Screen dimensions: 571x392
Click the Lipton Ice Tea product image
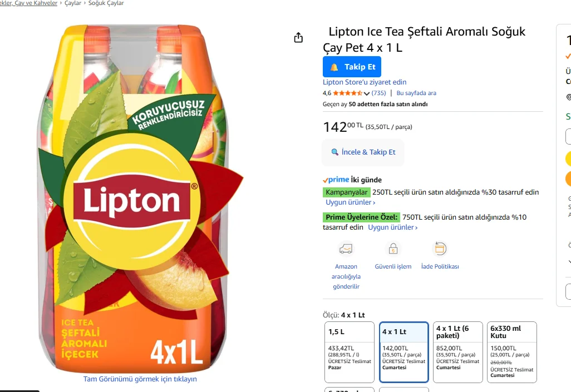point(134,200)
